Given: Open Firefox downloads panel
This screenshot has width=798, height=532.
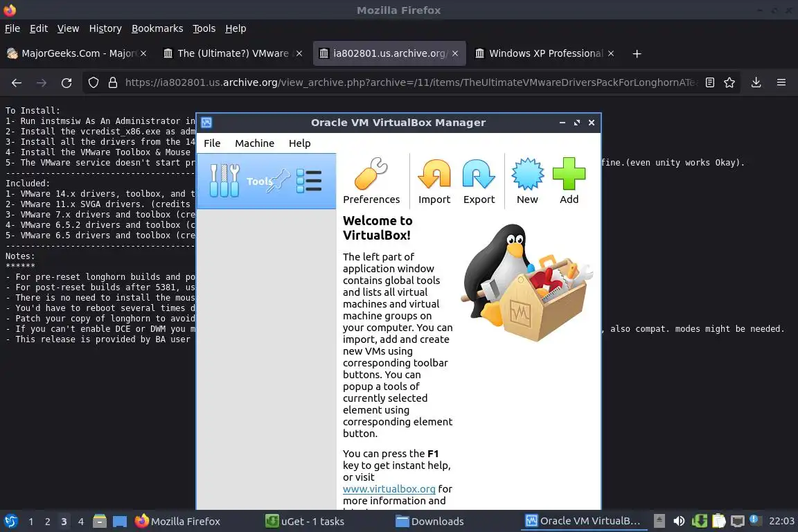Looking at the screenshot, I should point(756,82).
